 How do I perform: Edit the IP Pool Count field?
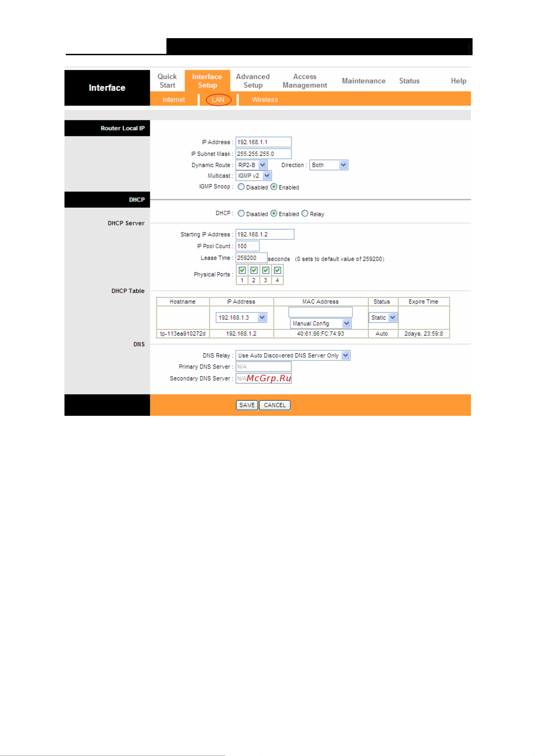(247, 246)
